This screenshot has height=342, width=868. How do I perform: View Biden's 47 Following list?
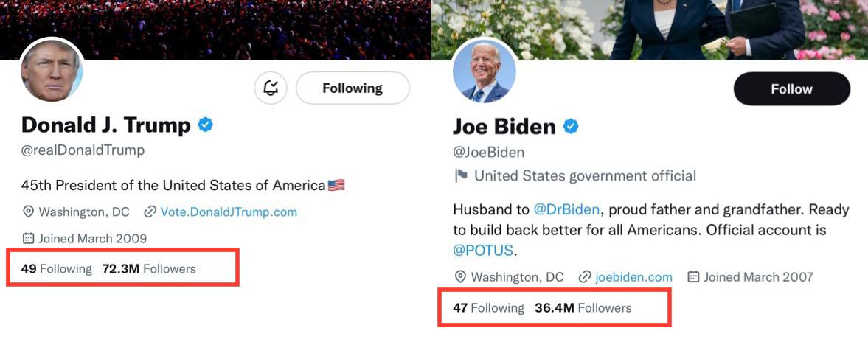click(488, 307)
